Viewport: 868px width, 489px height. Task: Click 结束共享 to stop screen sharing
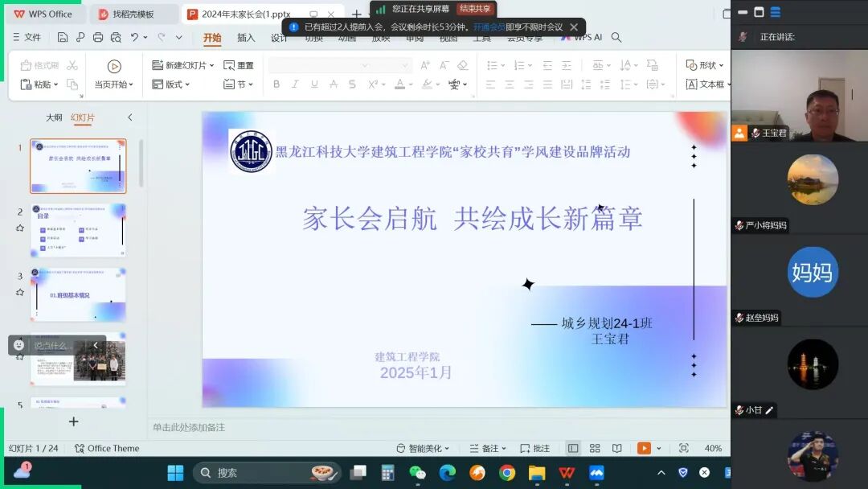[x=475, y=9]
